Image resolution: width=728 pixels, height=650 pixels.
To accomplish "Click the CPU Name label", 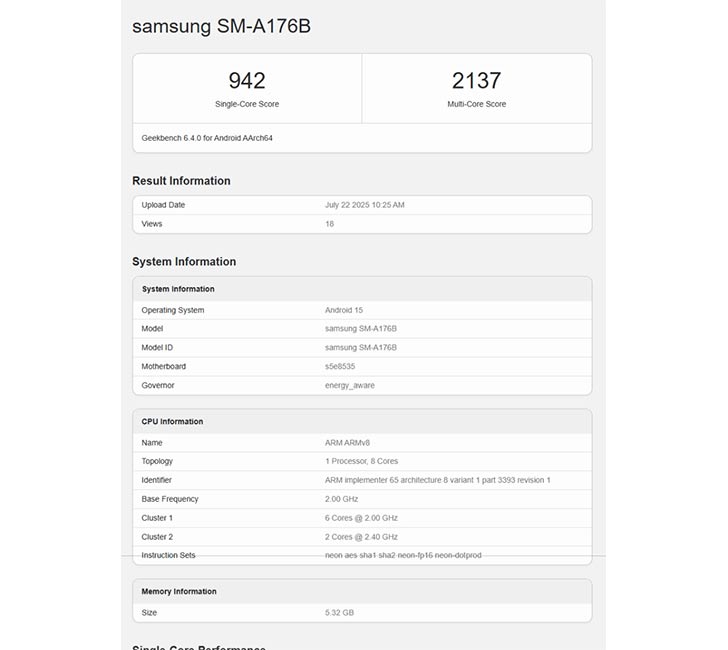I will coord(152,443).
